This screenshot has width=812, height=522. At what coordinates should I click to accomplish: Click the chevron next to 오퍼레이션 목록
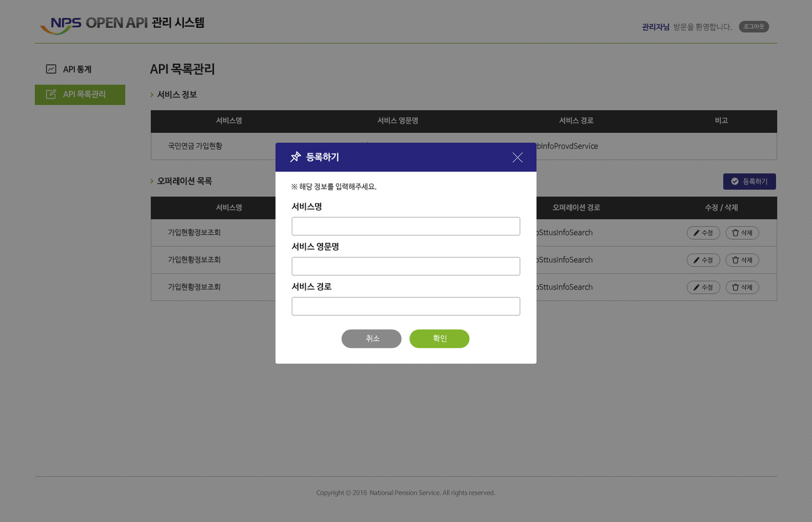(152, 181)
